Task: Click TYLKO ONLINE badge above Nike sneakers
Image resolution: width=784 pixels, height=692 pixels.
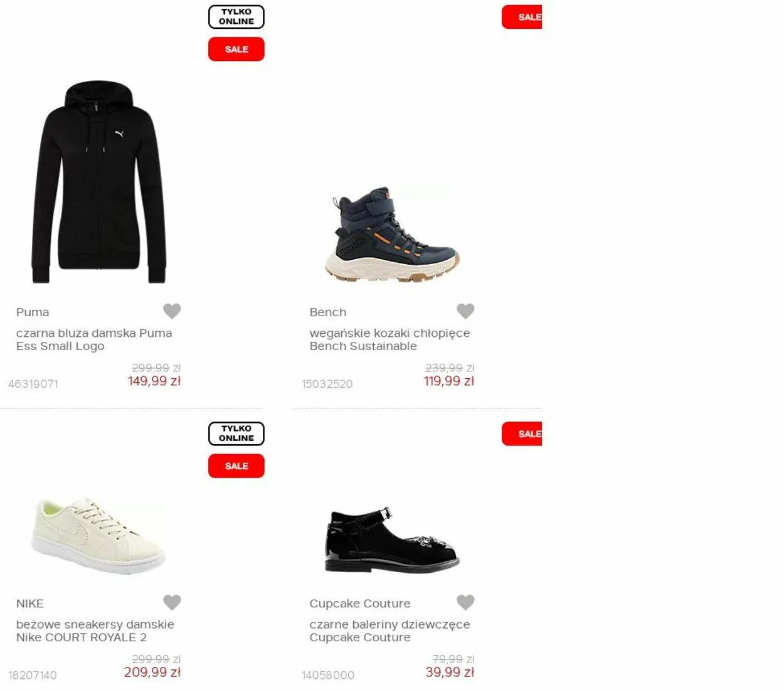Action: (236, 434)
